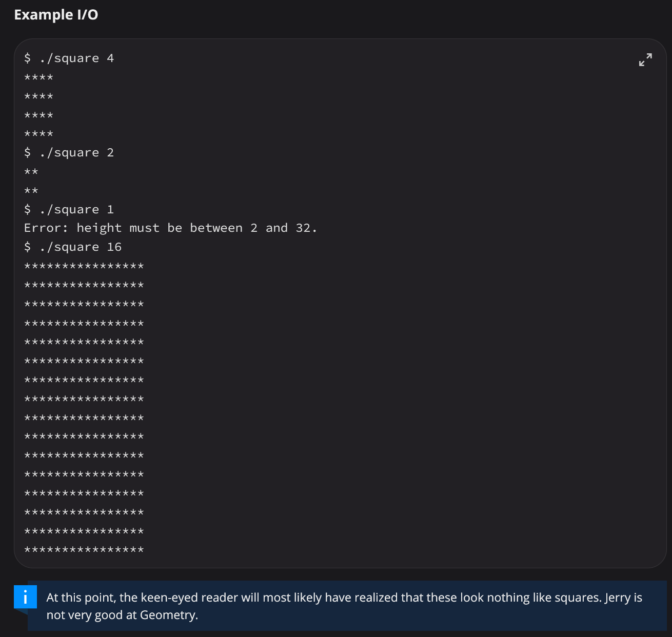672x637 pixels.
Task: Click the first four-asterisk output row
Action: 38,78
